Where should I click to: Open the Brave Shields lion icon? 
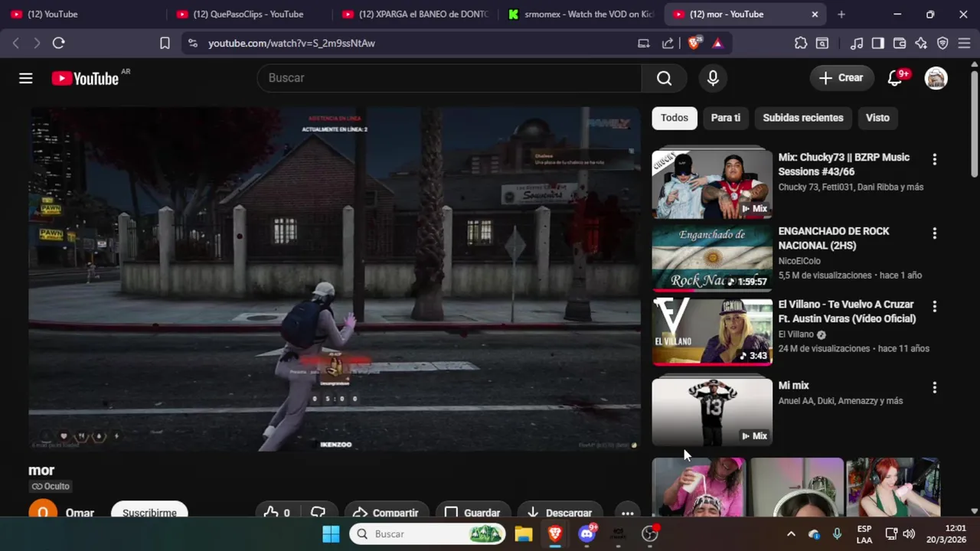(x=694, y=44)
